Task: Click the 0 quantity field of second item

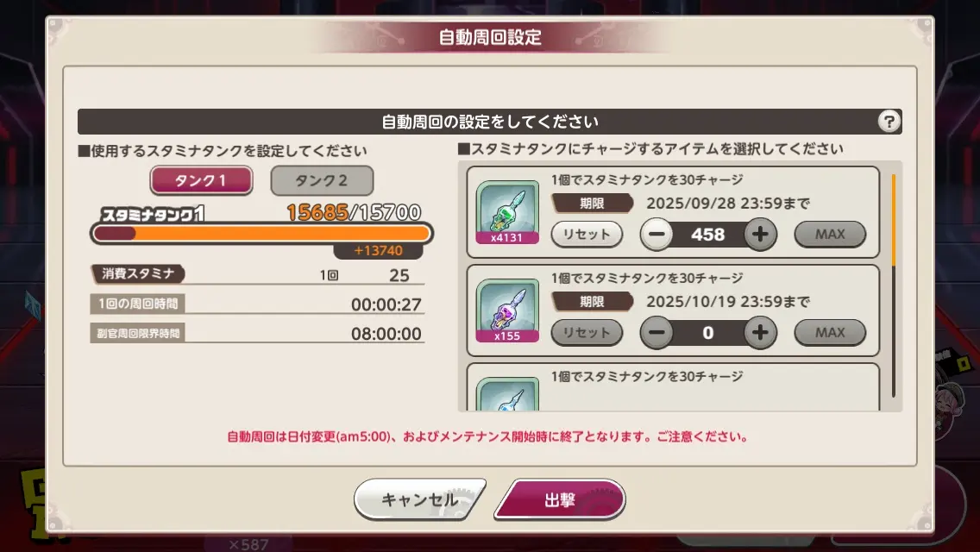Action: [x=708, y=333]
